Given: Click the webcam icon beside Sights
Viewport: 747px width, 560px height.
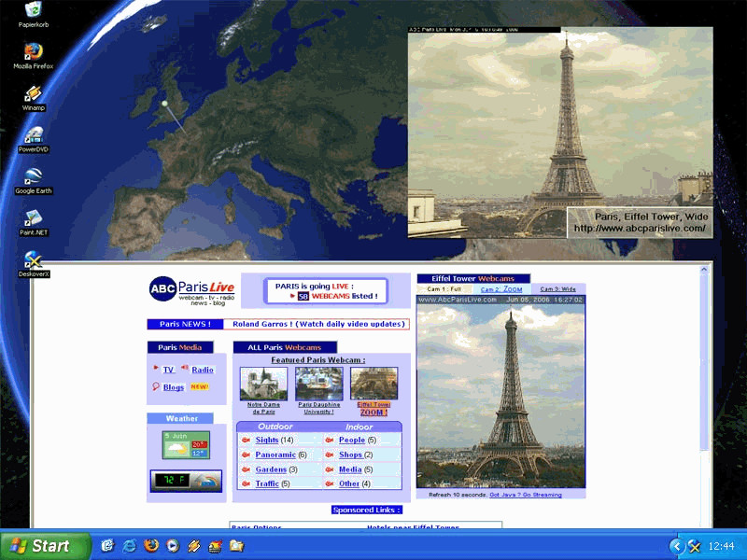Looking at the screenshot, I should [246, 440].
